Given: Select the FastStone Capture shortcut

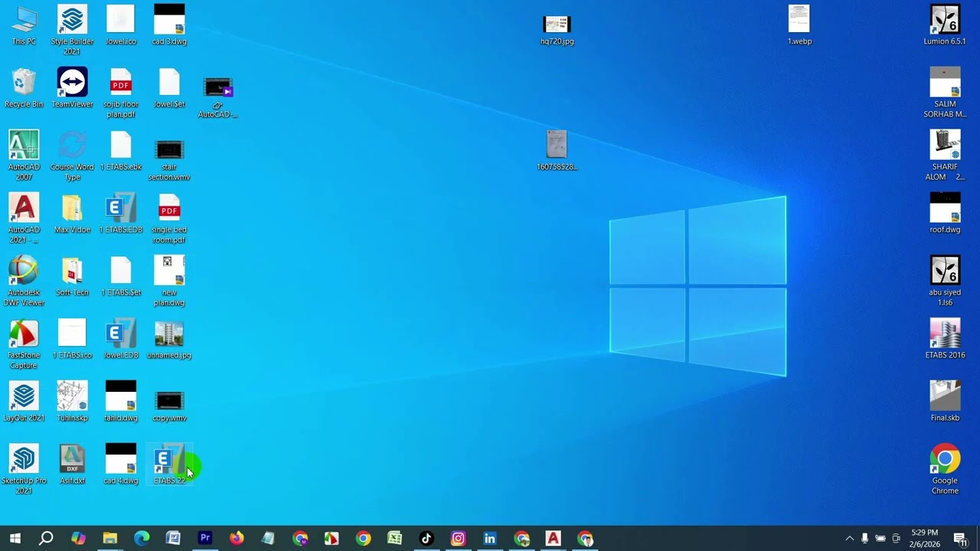Looking at the screenshot, I should 24,344.
